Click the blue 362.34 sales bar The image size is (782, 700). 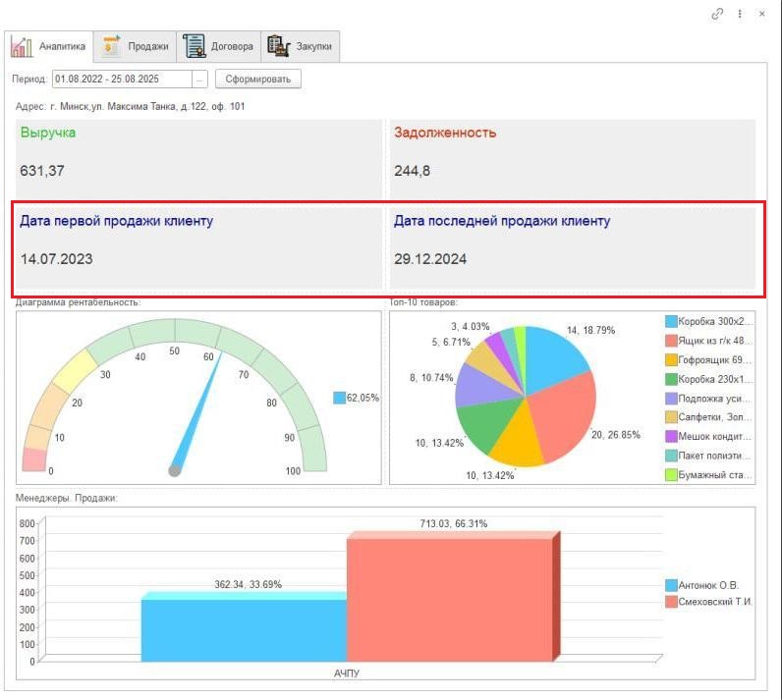click(x=244, y=628)
